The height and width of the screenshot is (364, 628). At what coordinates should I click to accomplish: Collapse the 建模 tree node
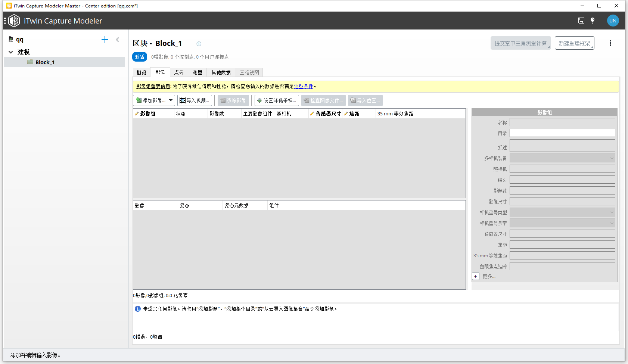point(11,52)
